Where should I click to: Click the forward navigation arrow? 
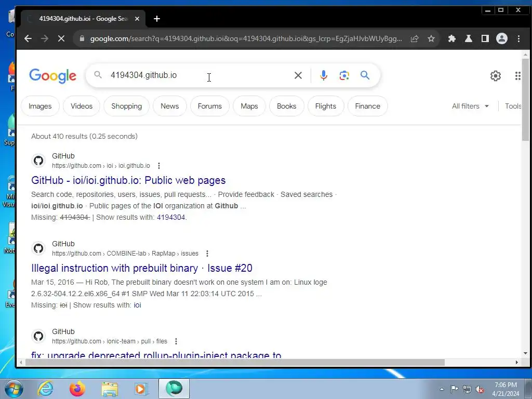45,38
